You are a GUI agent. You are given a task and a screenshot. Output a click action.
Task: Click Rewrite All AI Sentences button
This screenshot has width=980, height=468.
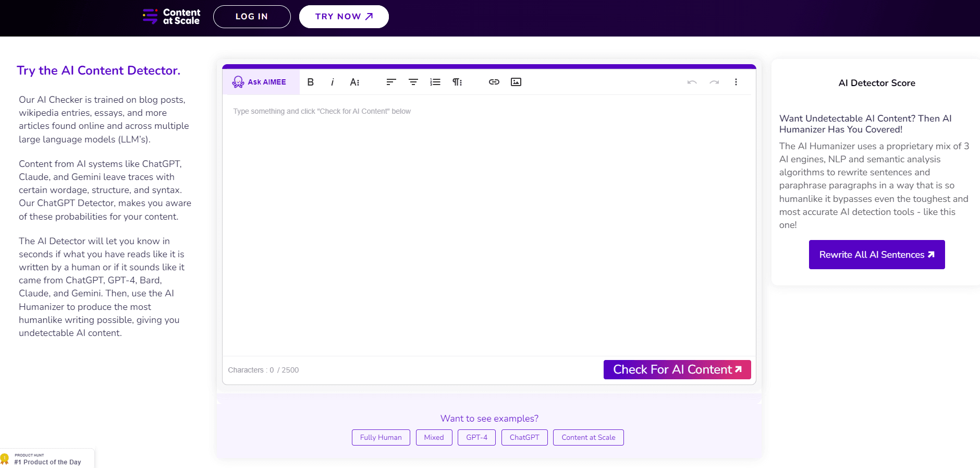[x=876, y=255]
